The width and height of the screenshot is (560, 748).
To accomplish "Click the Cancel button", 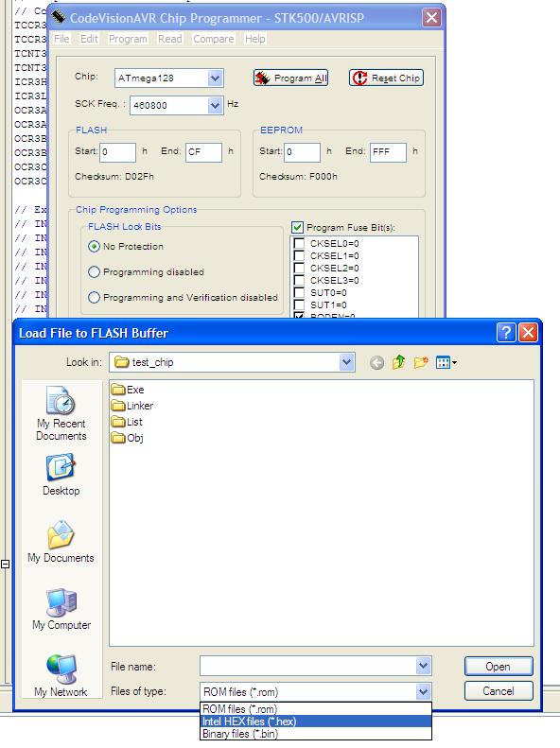I will click(499, 690).
